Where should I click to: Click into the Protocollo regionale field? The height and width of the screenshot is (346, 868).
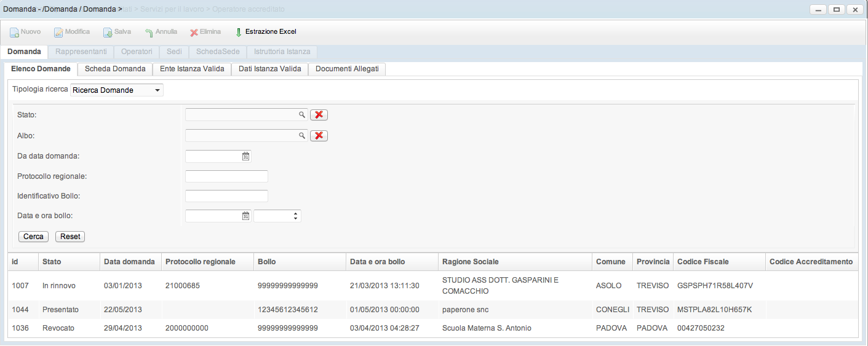click(x=226, y=176)
